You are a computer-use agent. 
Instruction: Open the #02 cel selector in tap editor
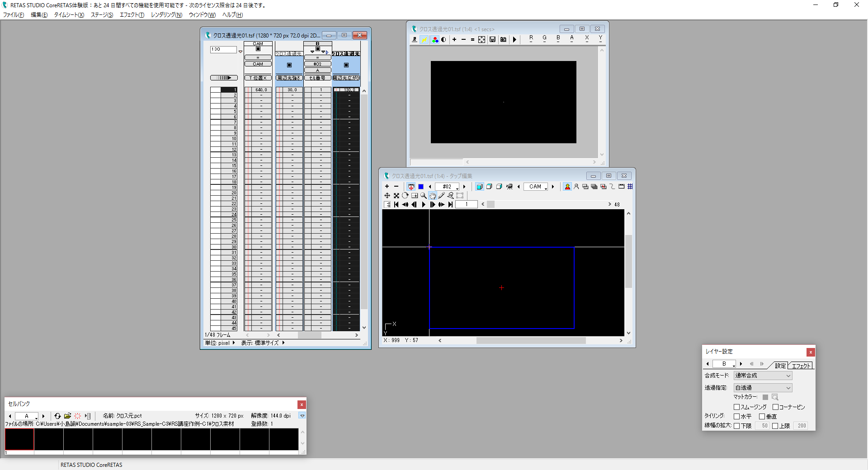tap(447, 187)
